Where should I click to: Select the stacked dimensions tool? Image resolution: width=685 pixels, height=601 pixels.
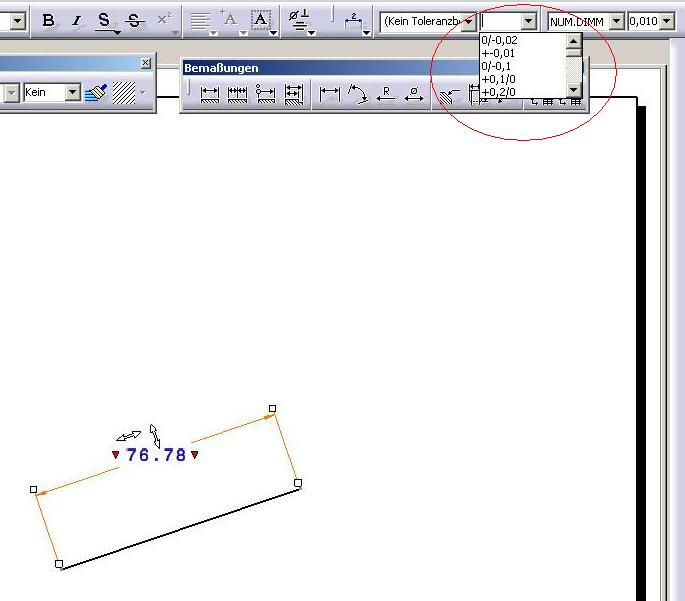pos(294,94)
